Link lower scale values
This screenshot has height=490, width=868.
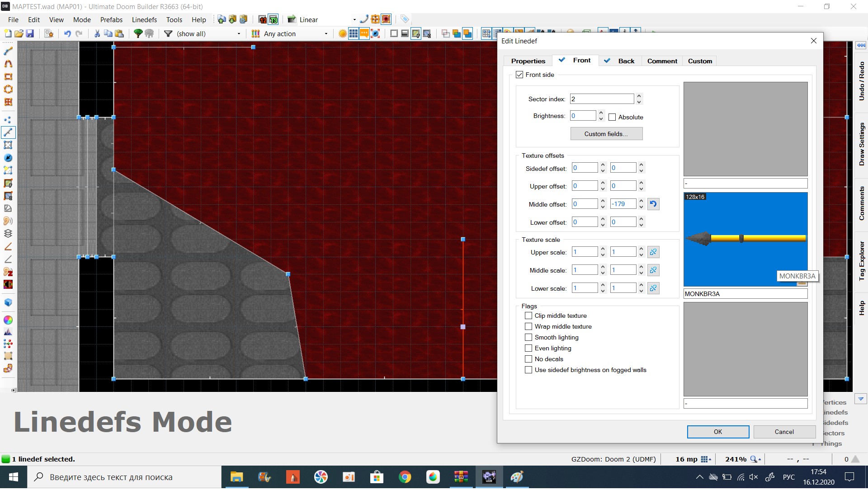[653, 288]
